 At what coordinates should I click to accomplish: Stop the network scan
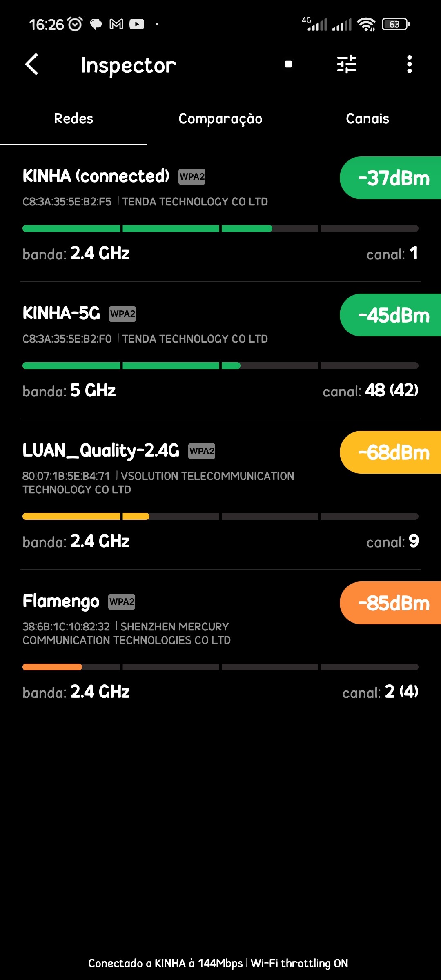click(x=288, y=64)
